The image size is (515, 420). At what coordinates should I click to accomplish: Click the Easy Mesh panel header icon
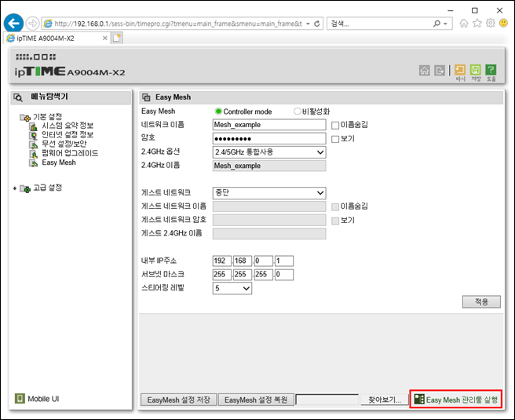(146, 97)
